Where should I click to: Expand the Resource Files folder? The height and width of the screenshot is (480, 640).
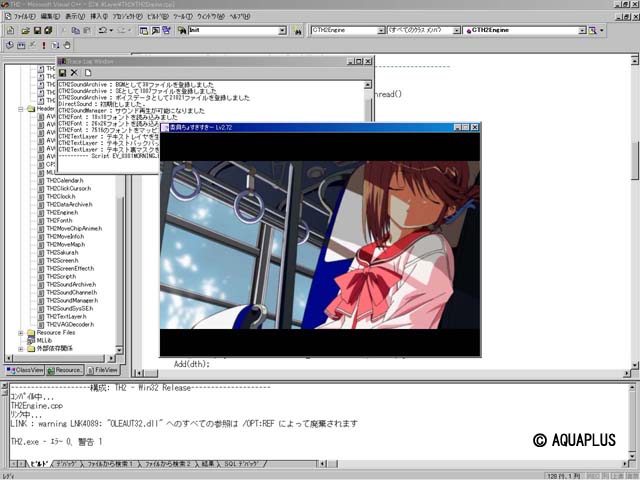pyautogui.click(x=20, y=333)
